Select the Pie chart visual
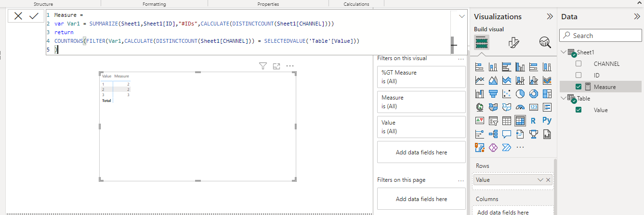 [x=520, y=94]
